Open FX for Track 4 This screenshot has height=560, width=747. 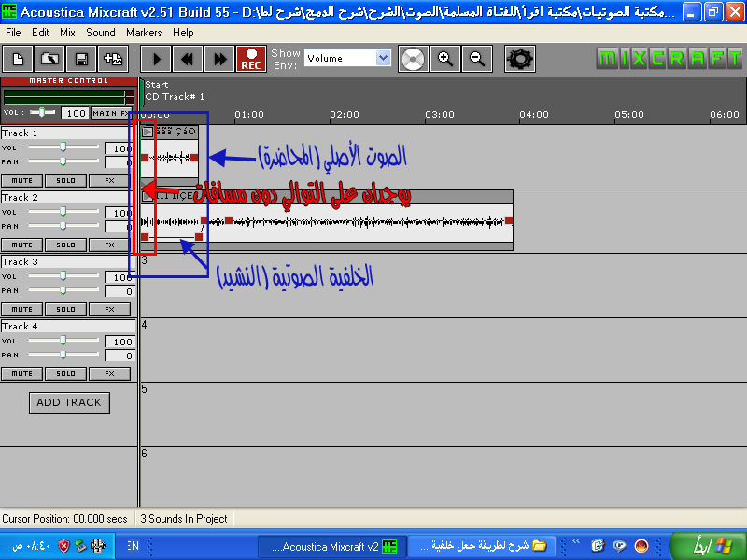pos(109,374)
